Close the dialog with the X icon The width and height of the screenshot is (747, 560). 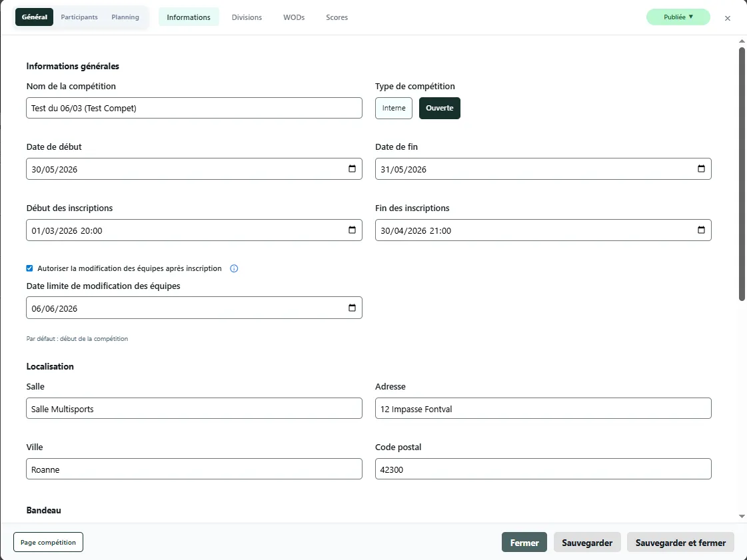[x=728, y=18]
